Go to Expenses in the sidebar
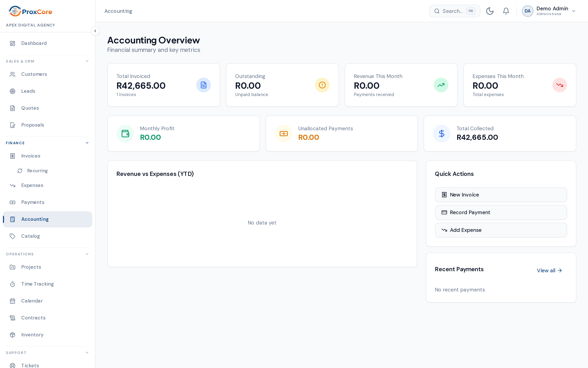 (x=48, y=185)
